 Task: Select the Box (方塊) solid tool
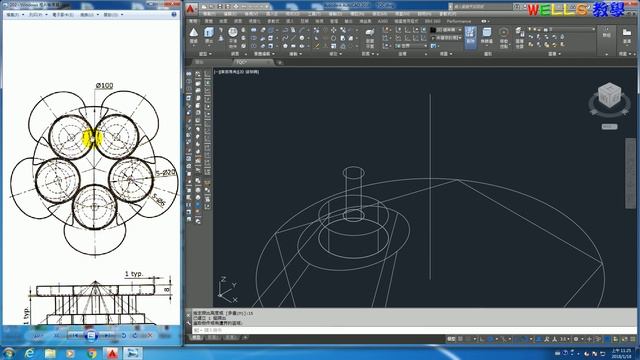tap(194, 36)
